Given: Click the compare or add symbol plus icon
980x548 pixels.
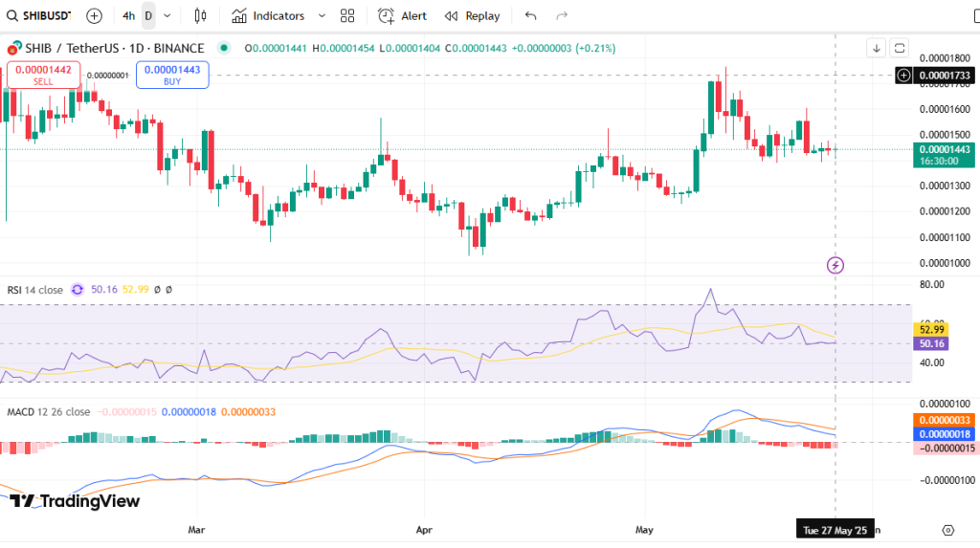Looking at the screenshot, I should pos(94,15).
